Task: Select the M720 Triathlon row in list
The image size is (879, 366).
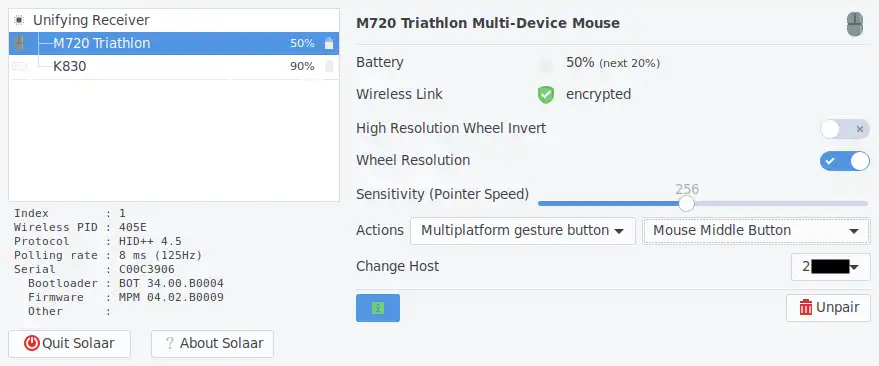Action: tap(174, 43)
